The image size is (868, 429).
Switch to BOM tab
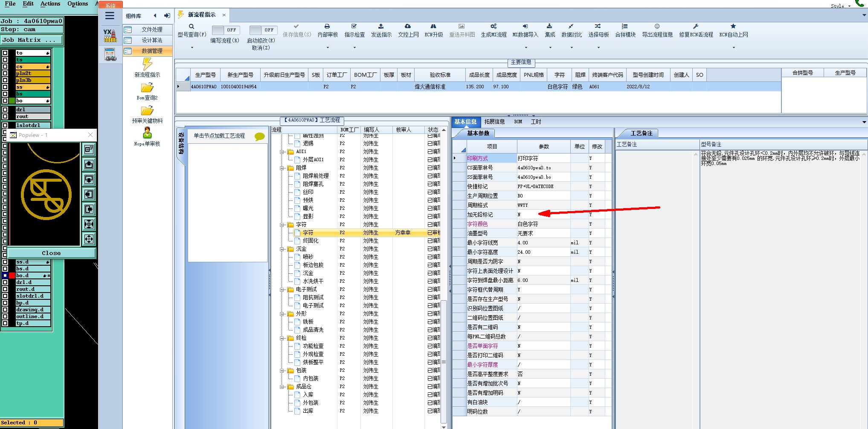coord(518,122)
